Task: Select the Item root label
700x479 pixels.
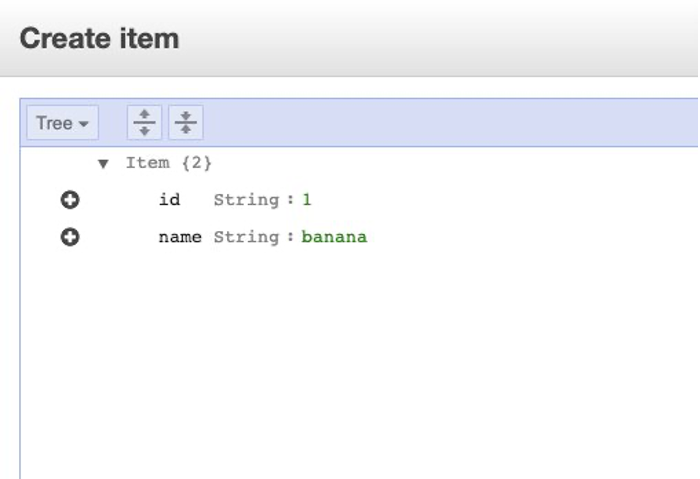Action: coord(147,163)
